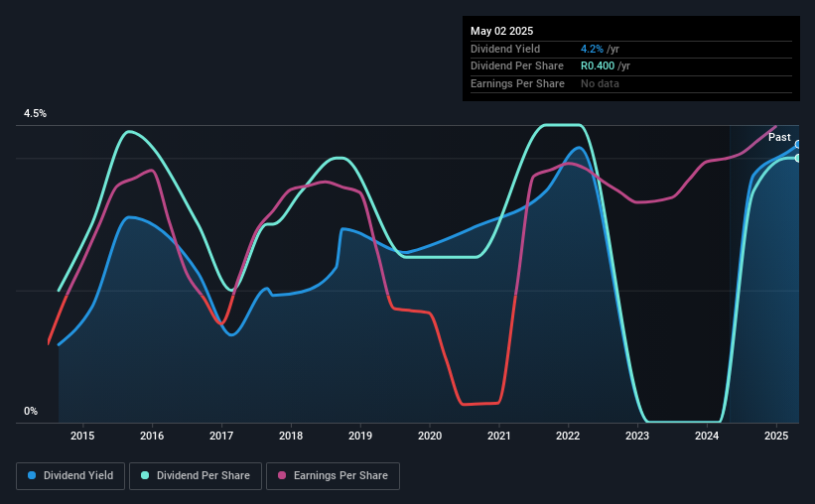Click the tooltip 'Dividend Yield' row label
The height and width of the screenshot is (504, 815).
[x=505, y=49]
